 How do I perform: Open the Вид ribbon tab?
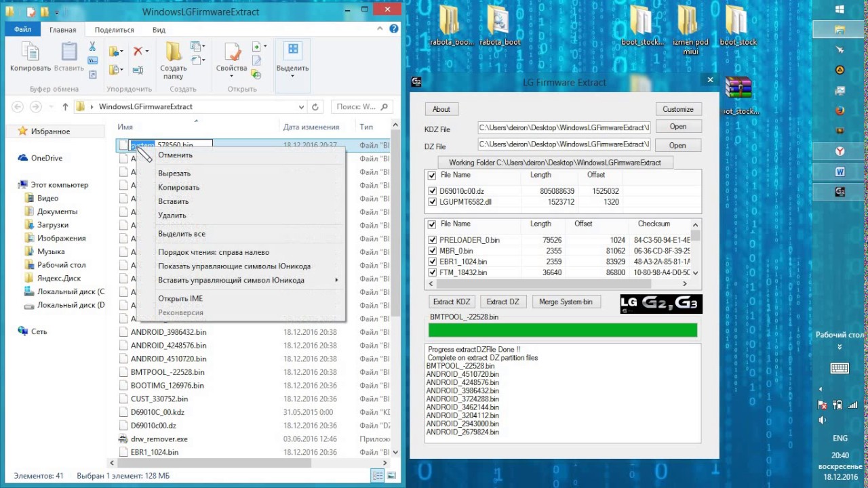[159, 30]
